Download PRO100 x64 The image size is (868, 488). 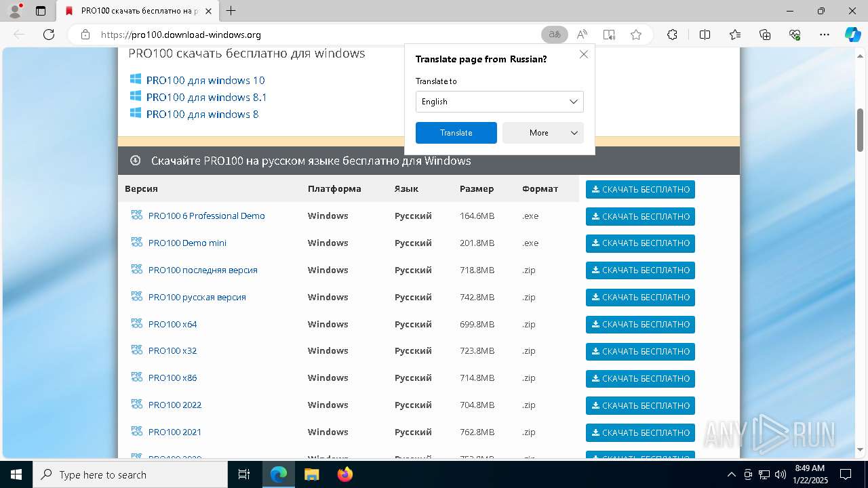coord(640,325)
